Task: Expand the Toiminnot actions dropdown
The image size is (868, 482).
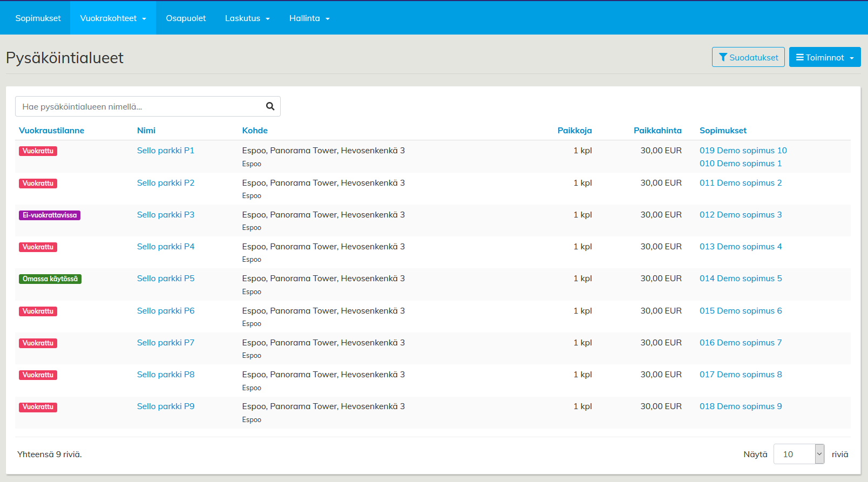Action: point(824,57)
